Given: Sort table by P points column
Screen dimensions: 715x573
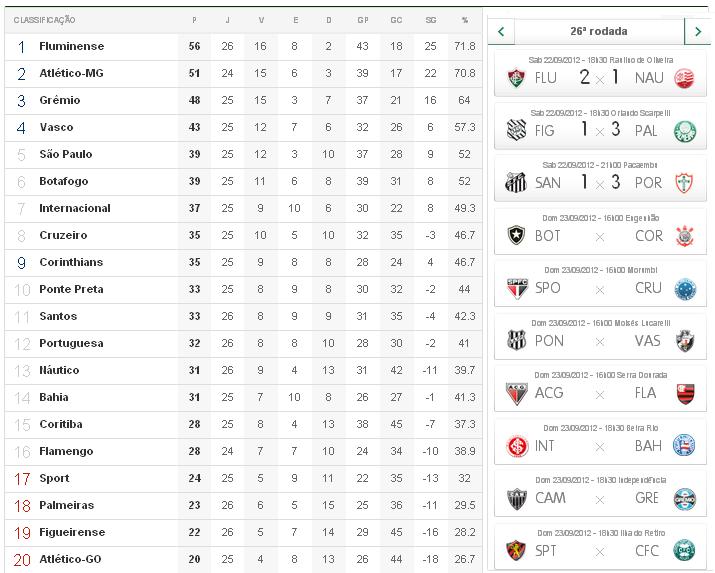Looking at the screenshot, I should 194,20.
